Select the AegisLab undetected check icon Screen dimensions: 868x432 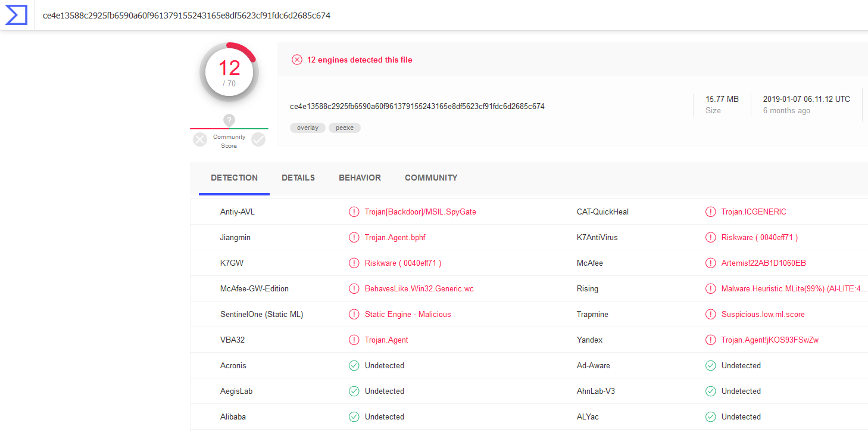(354, 391)
